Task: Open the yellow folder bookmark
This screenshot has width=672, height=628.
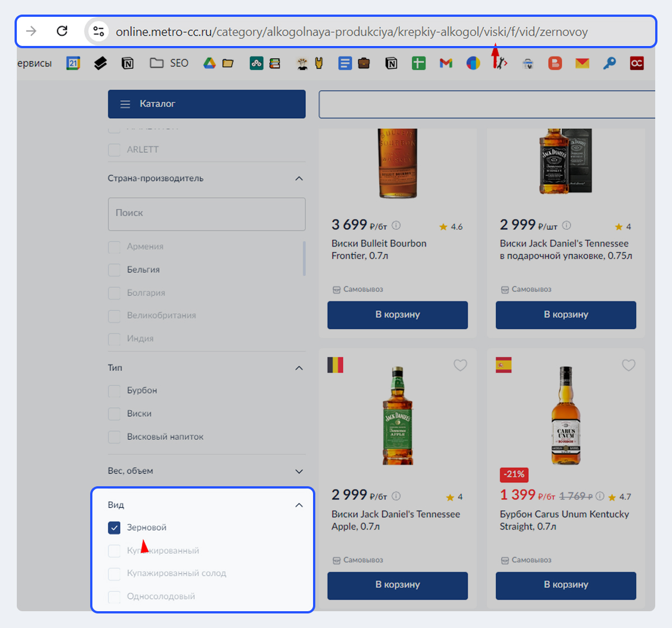Action: pyautogui.click(x=228, y=63)
